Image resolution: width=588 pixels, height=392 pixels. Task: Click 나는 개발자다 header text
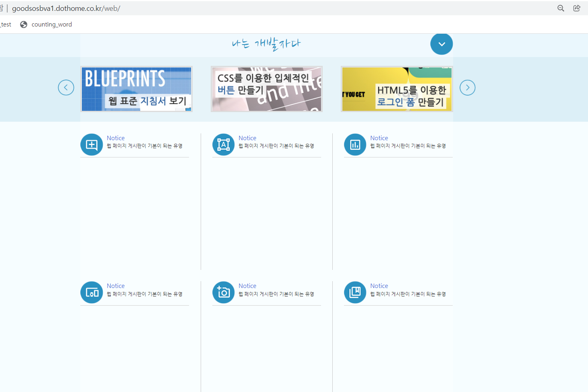(266, 44)
